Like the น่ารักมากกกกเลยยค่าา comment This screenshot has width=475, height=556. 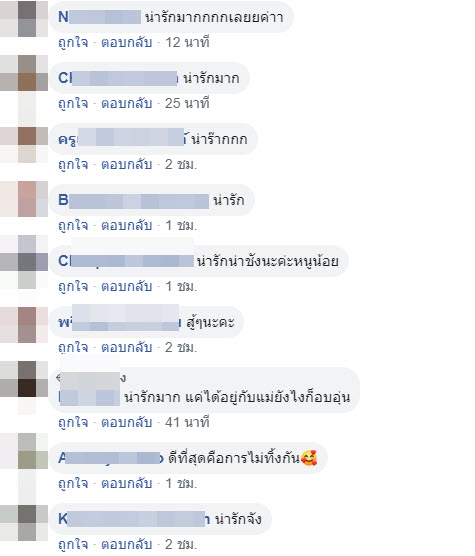pos(73,43)
